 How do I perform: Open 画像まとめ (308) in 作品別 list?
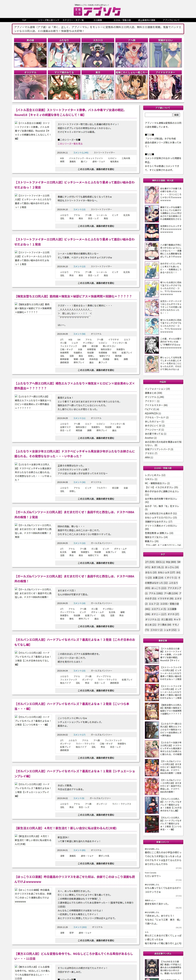[153, 393]
